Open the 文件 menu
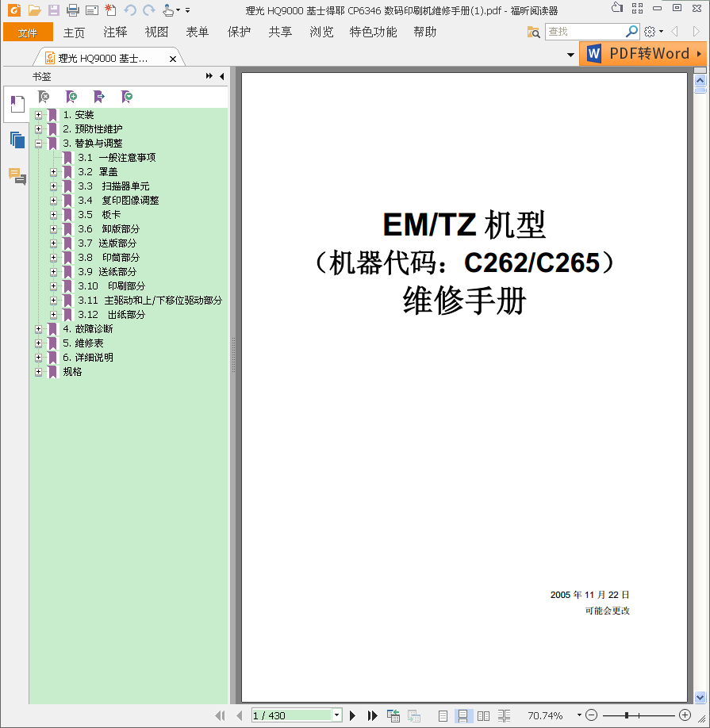Viewport: 710px width, 728px height. 28,33
